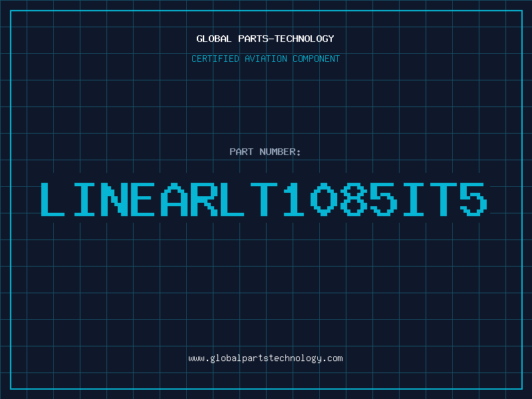Viewport: 532px width, 399px height.
Task: Open the www.globalpartstechnology.com link
Action: pyautogui.click(x=265, y=358)
